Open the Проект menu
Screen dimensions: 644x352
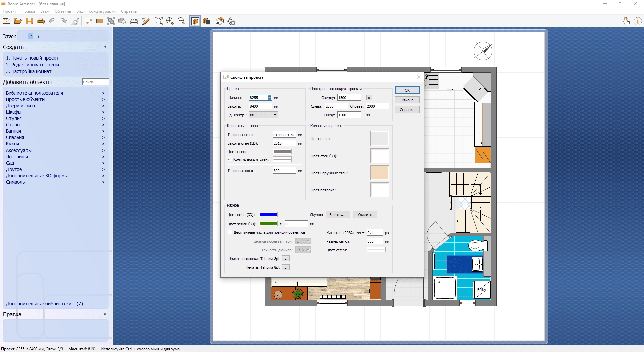(9, 11)
